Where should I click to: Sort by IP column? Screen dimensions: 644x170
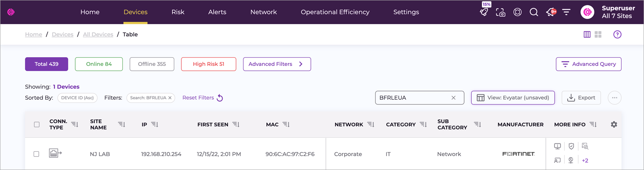click(x=155, y=124)
